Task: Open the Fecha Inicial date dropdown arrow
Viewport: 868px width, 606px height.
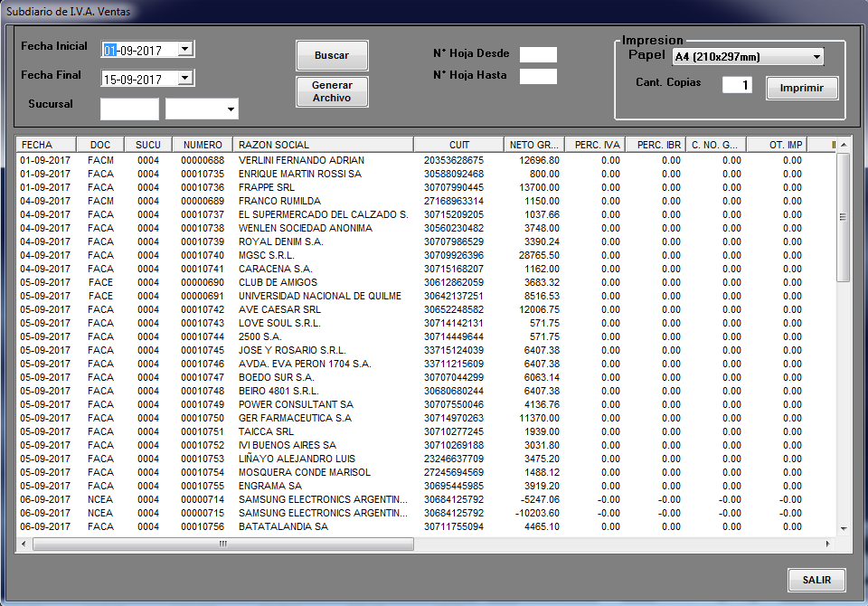Action: pyautogui.click(x=185, y=50)
